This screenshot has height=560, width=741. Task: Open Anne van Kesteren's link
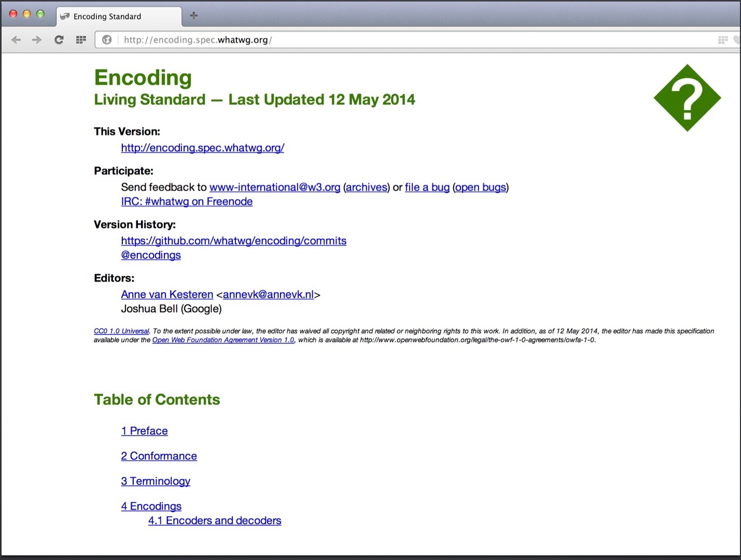(x=167, y=295)
